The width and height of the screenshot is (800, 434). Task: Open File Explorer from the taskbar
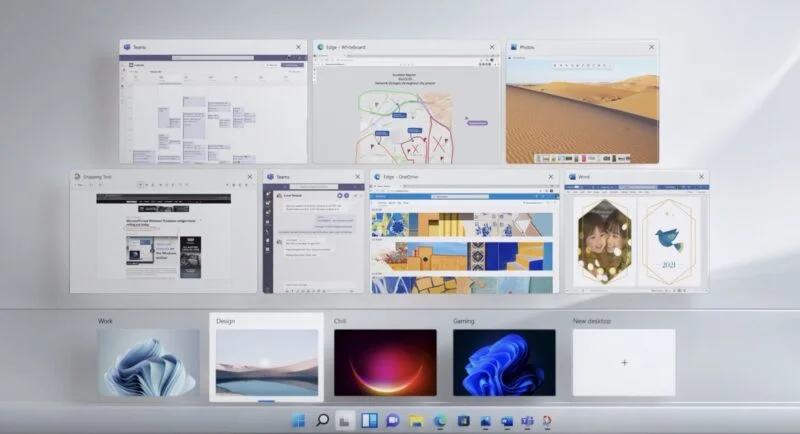(x=416, y=421)
